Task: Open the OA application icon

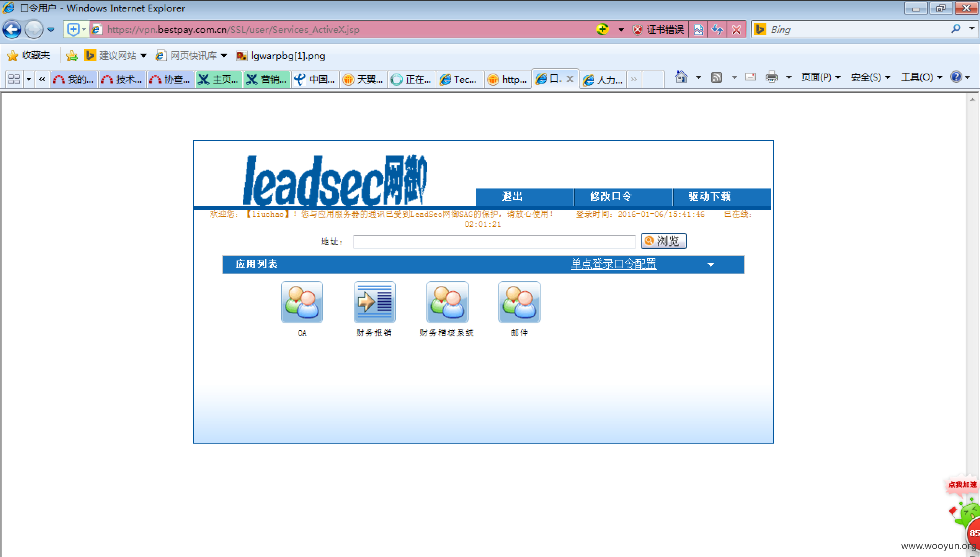Action: click(302, 302)
